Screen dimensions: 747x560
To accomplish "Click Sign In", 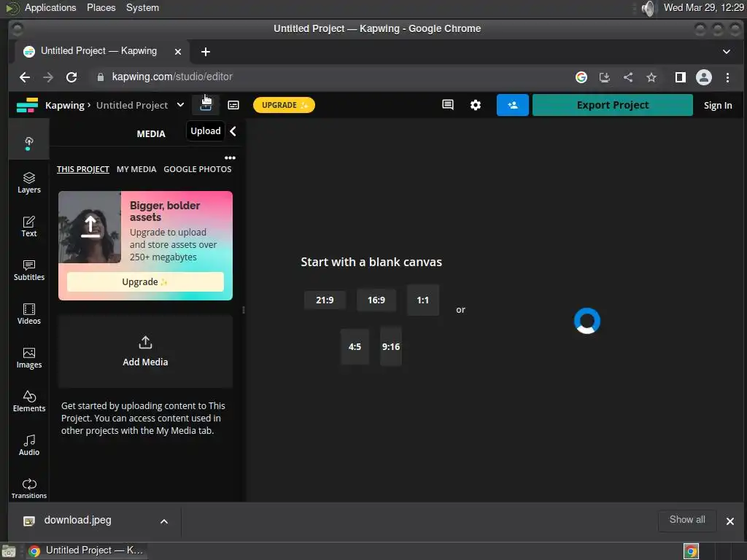I will pos(718,105).
